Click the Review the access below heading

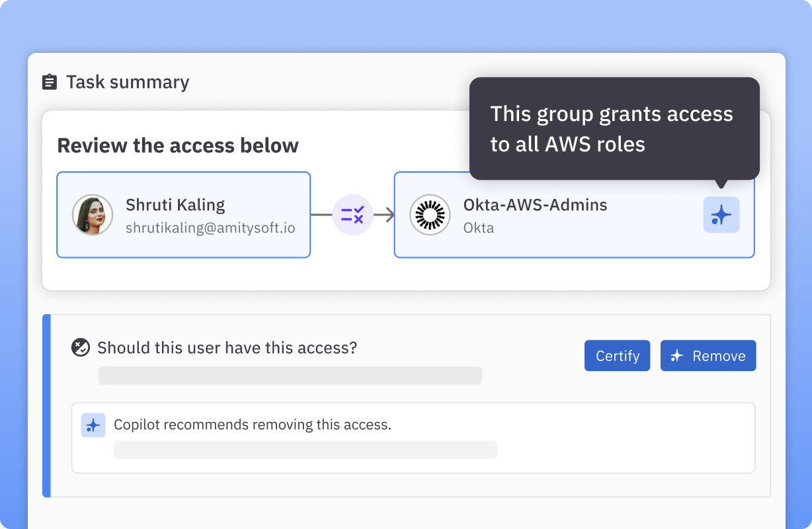pos(178,145)
